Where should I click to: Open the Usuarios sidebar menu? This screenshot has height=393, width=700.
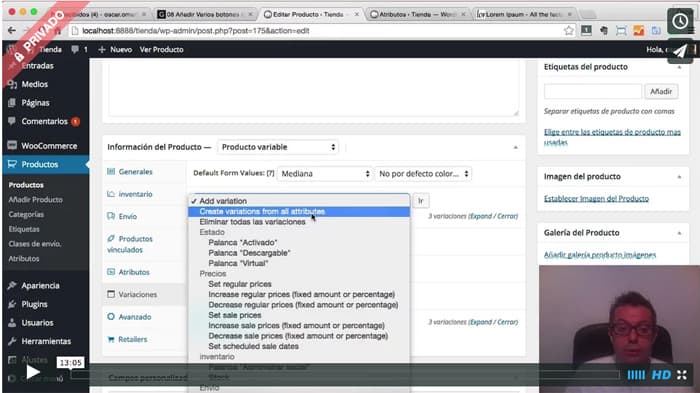37,322
